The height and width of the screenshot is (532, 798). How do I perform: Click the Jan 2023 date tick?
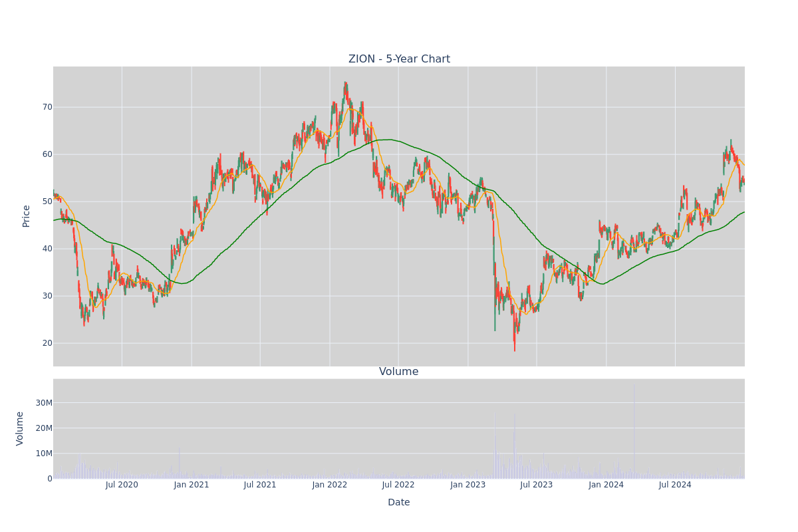[468, 485]
